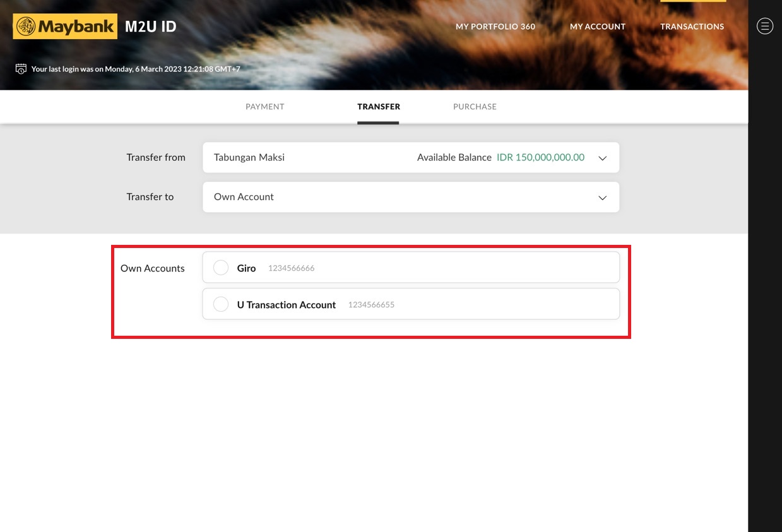Click the last login calendar icon

[21, 69]
